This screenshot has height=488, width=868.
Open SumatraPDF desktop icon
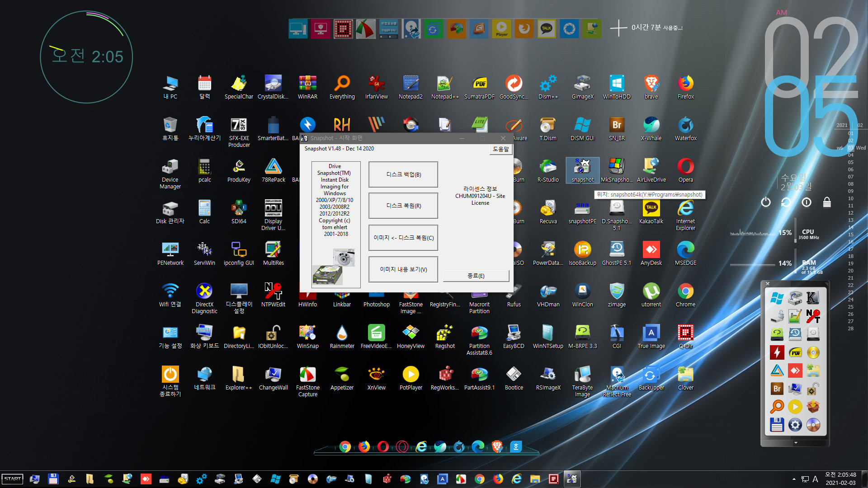(x=479, y=87)
